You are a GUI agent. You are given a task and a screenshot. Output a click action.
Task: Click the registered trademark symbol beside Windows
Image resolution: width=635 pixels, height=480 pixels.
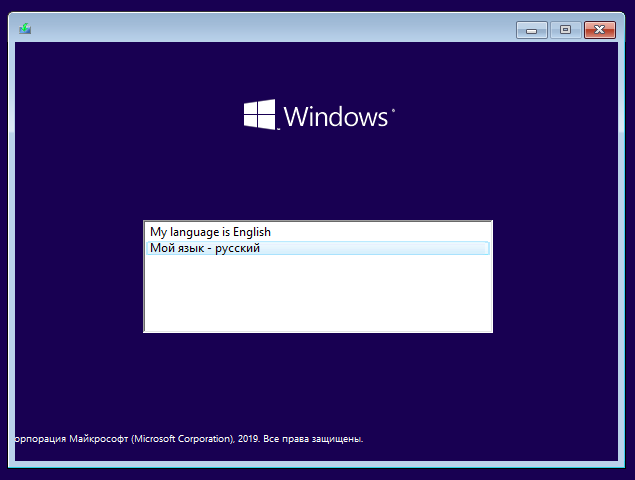[393, 110]
